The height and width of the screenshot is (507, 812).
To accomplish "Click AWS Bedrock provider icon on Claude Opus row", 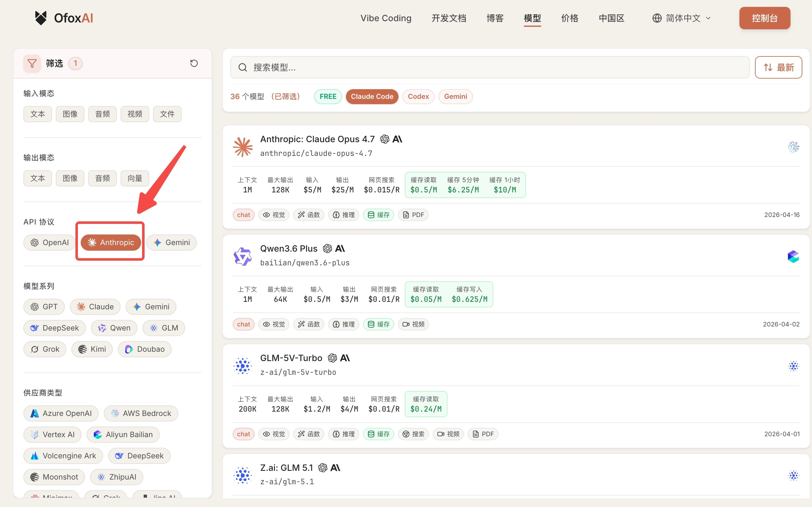I will point(794,147).
